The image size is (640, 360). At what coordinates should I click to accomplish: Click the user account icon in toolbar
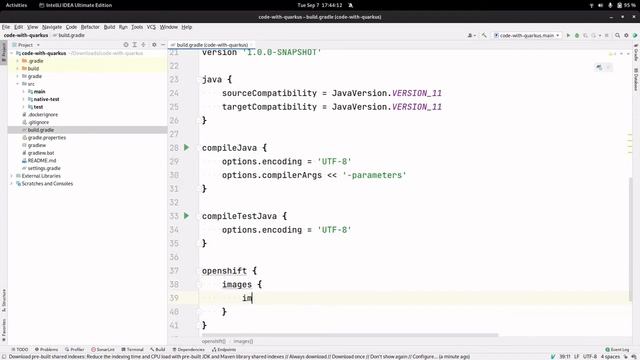click(471, 36)
